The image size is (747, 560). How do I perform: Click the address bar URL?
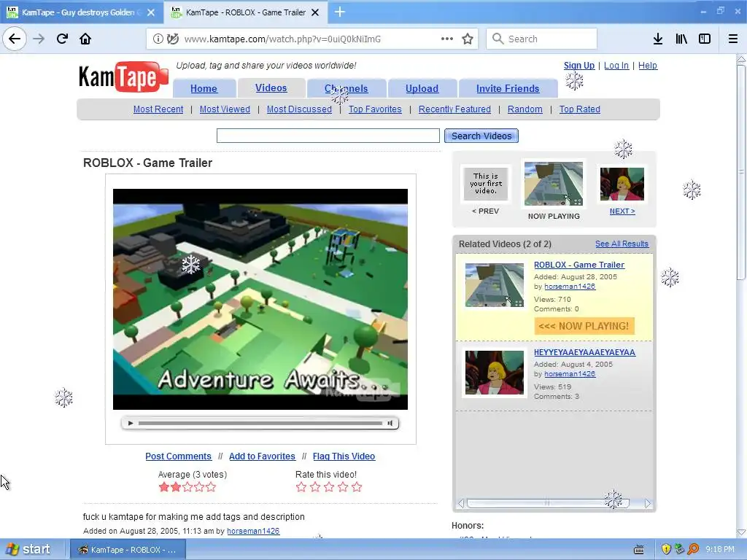pyautogui.click(x=282, y=39)
